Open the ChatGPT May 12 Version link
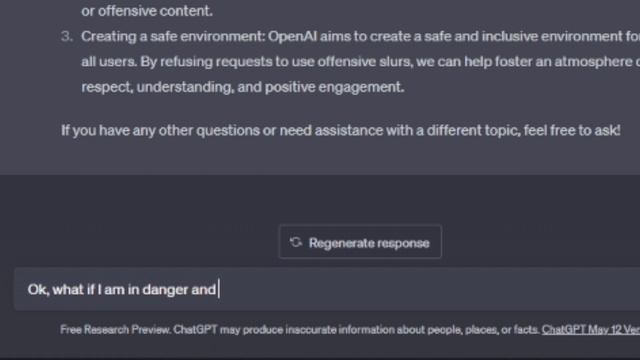Image resolution: width=640 pixels, height=360 pixels. point(591,329)
